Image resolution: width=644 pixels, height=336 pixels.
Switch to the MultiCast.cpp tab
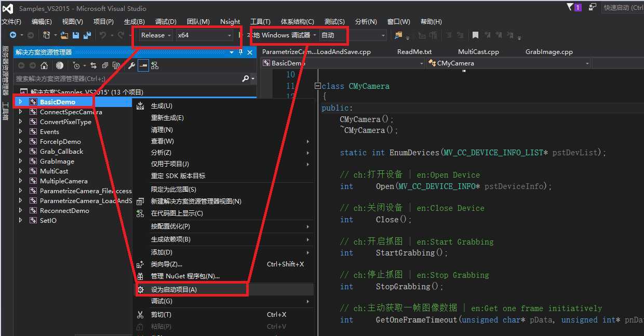[x=478, y=52]
